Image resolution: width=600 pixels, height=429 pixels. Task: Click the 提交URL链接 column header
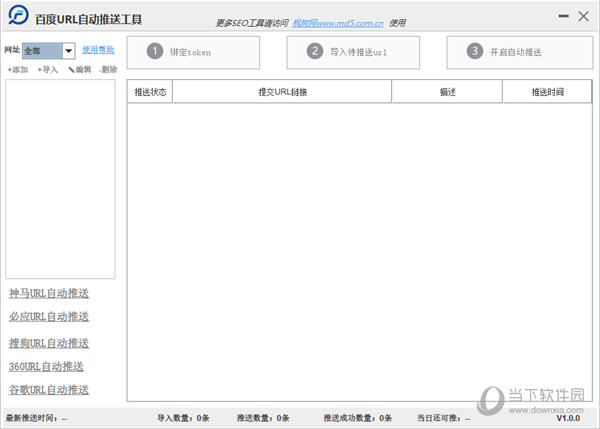tap(282, 92)
